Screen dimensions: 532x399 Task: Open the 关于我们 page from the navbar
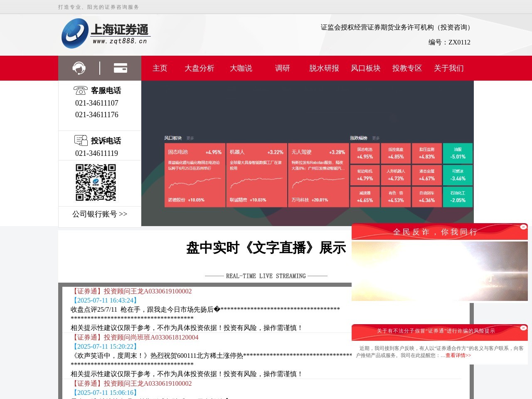[x=449, y=68]
